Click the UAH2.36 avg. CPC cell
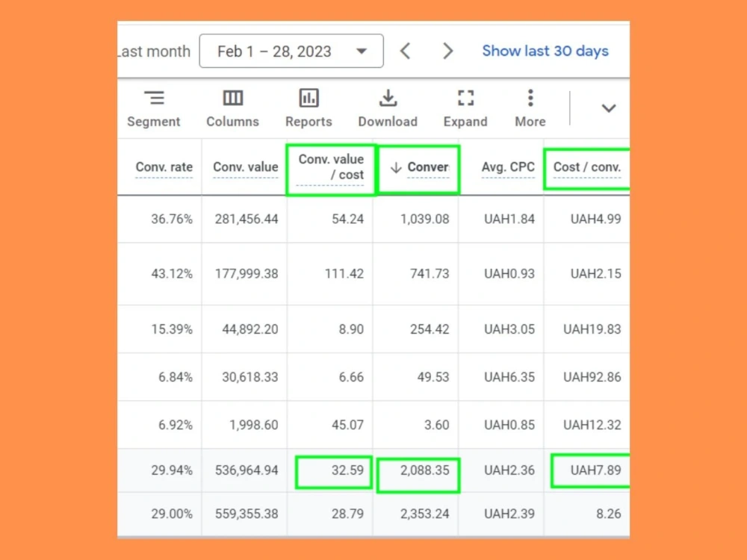Image resolution: width=747 pixels, height=560 pixels. [x=509, y=470]
